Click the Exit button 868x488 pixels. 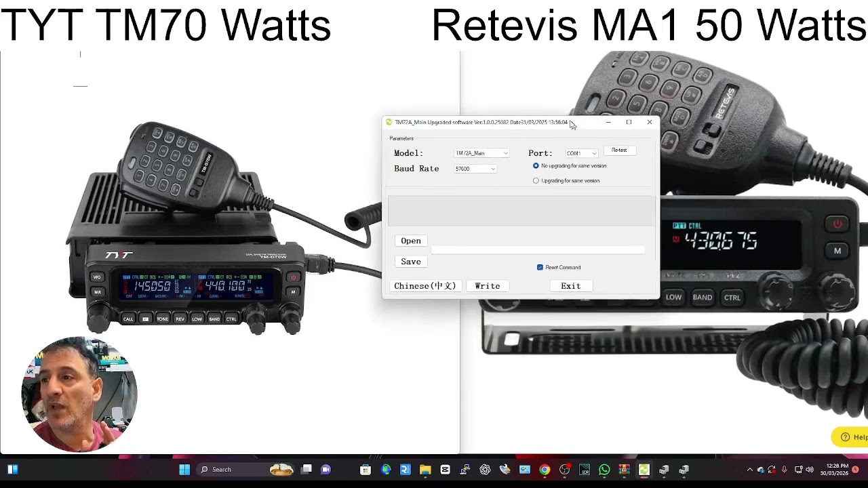point(570,286)
